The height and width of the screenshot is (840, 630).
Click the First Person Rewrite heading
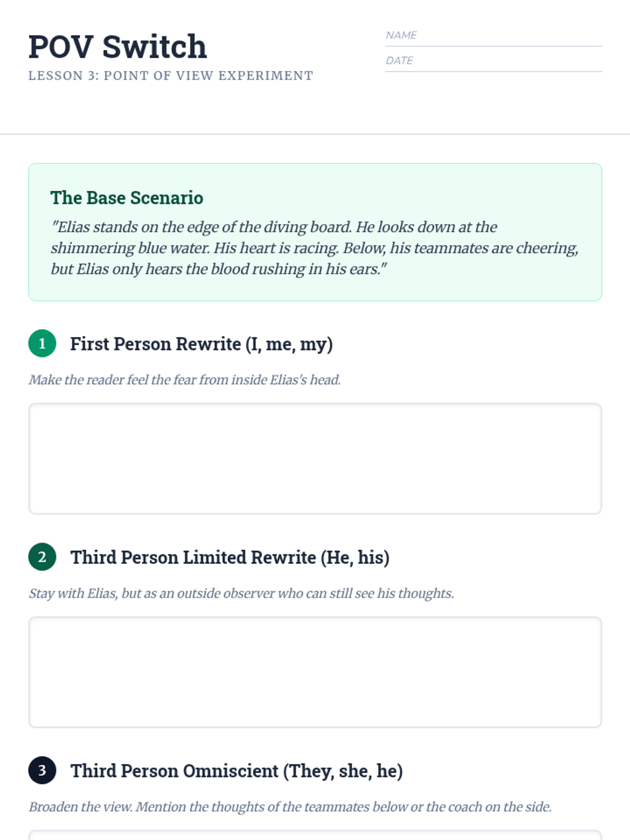point(202,344)
